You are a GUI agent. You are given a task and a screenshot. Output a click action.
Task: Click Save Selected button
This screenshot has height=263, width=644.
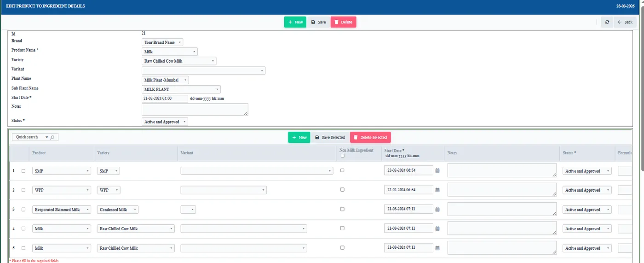[330, 137]
